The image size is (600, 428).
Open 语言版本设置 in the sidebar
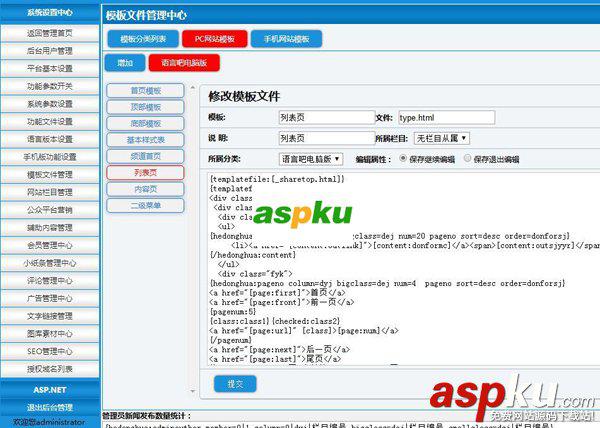pyautogui.click(x=50, y=139)
